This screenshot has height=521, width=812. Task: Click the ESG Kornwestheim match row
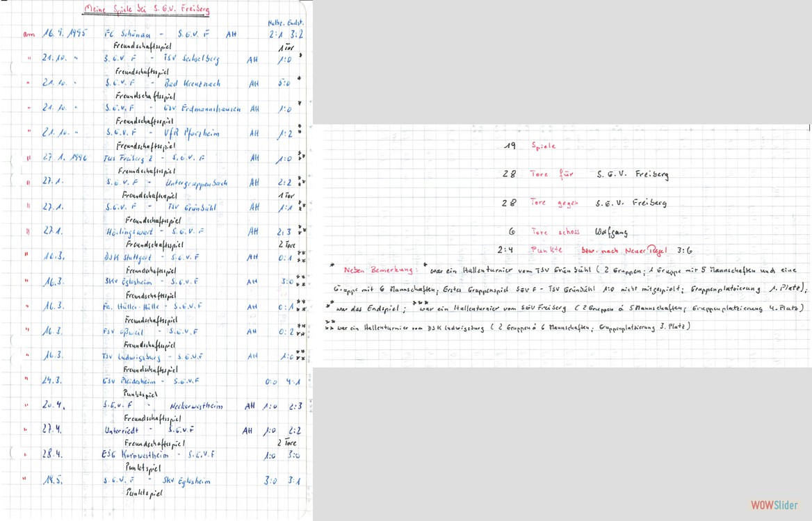click(161, 455)
